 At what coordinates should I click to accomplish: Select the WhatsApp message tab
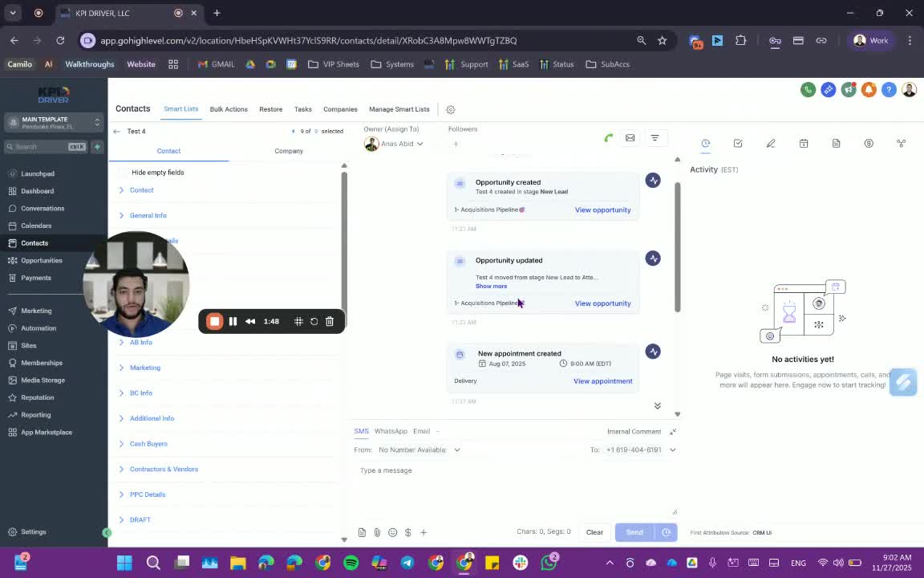pos(391,431)
